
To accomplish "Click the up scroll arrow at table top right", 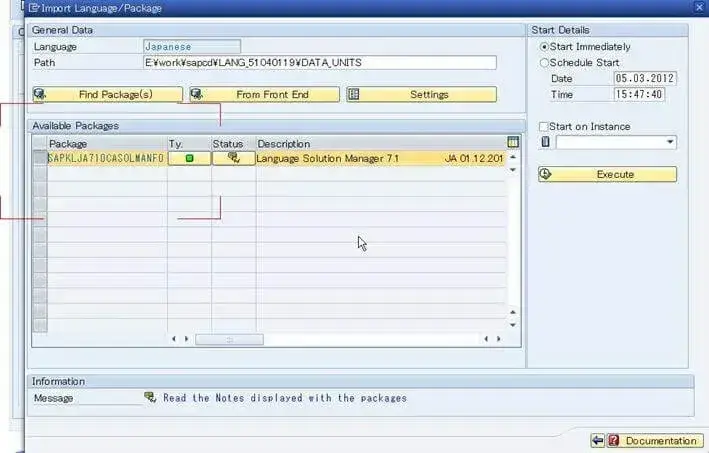I will [x=513, y=157].
